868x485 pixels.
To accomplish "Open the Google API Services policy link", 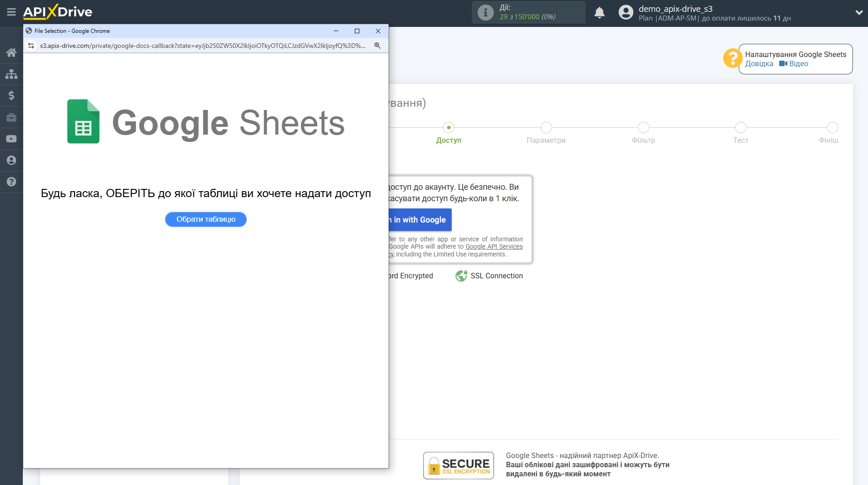I will pyautogui.click(x=494, y=247).
